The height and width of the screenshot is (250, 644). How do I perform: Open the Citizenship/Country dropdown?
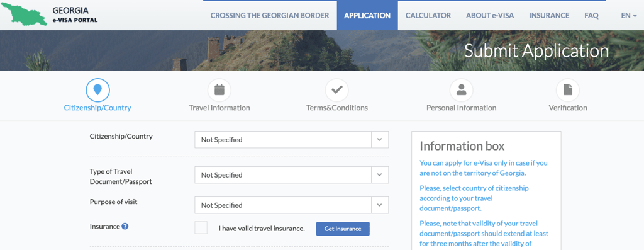pos(292,140)
